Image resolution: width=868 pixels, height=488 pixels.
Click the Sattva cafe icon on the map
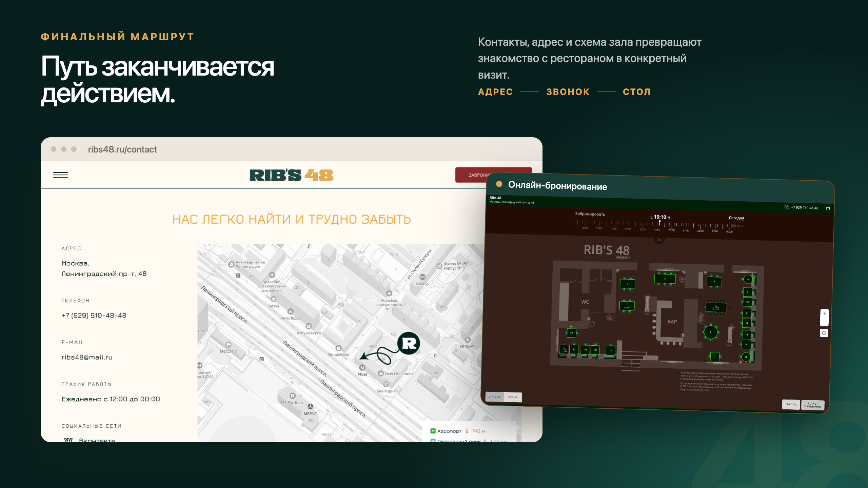(x=274, y=299)
